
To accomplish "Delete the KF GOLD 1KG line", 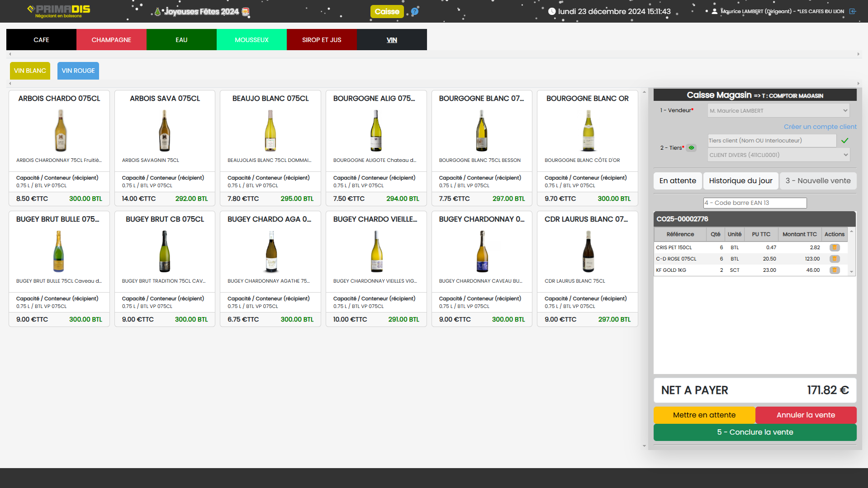I will [835, 270].
